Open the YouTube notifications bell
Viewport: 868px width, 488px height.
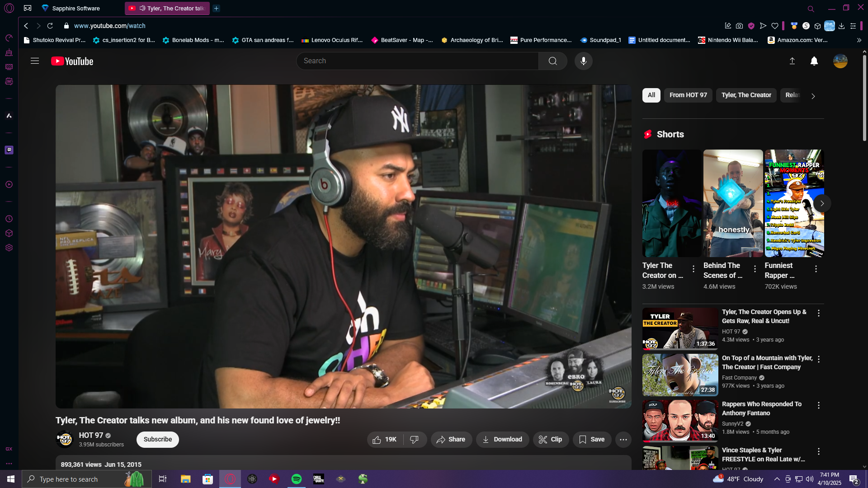[x=814, y=61]
